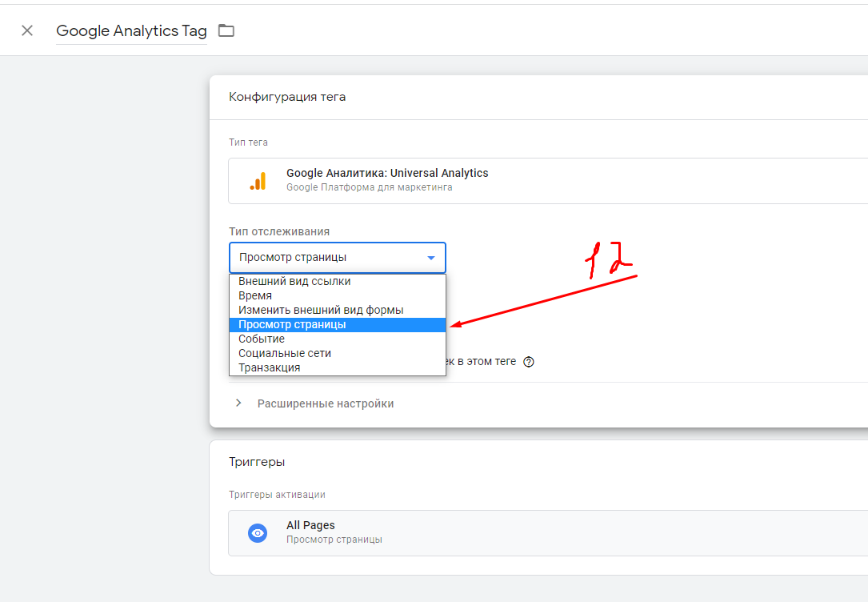This screenshot has height=602, width=868.
Task: Click the All Pages eye trigger icon
Action: pyautogui.click(x=258, y=533)
